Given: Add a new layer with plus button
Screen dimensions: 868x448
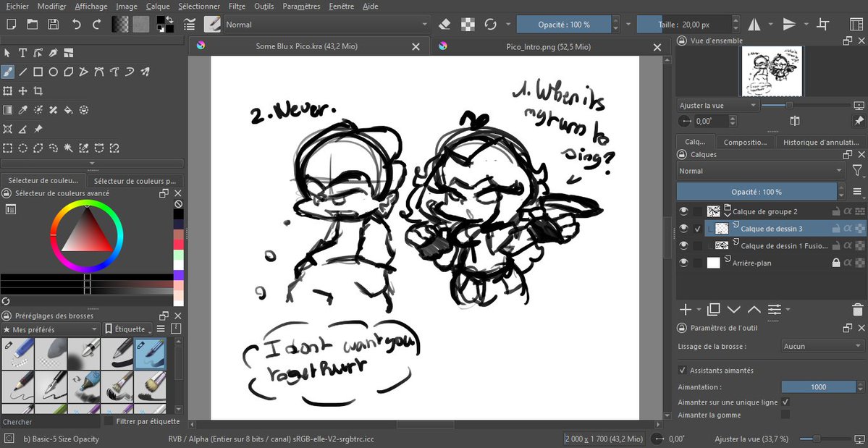Looking at the screenshot, I should point(686,308).
